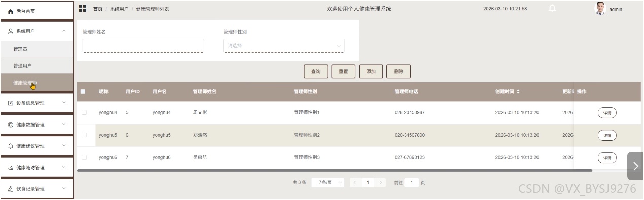Screen dimensions: 644x200
Task: Check the row checkbox for yonghu4
Action: point(84,112)
